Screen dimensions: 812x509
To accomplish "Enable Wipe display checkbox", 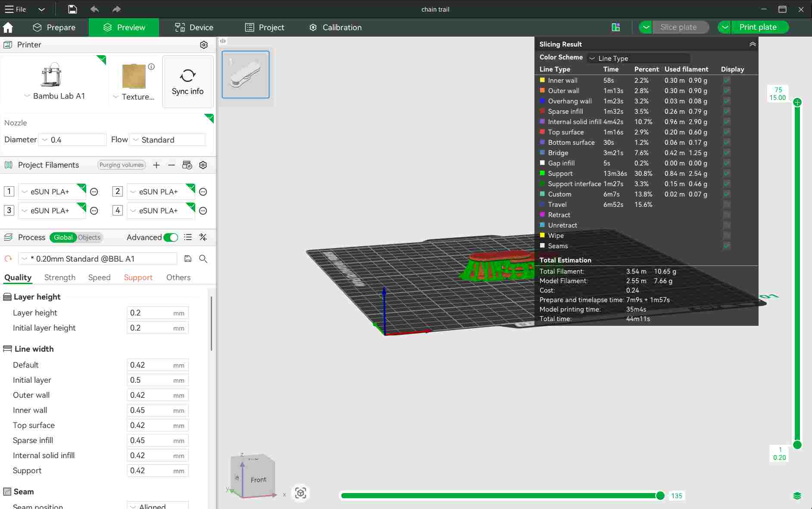I will click(727, 236).
